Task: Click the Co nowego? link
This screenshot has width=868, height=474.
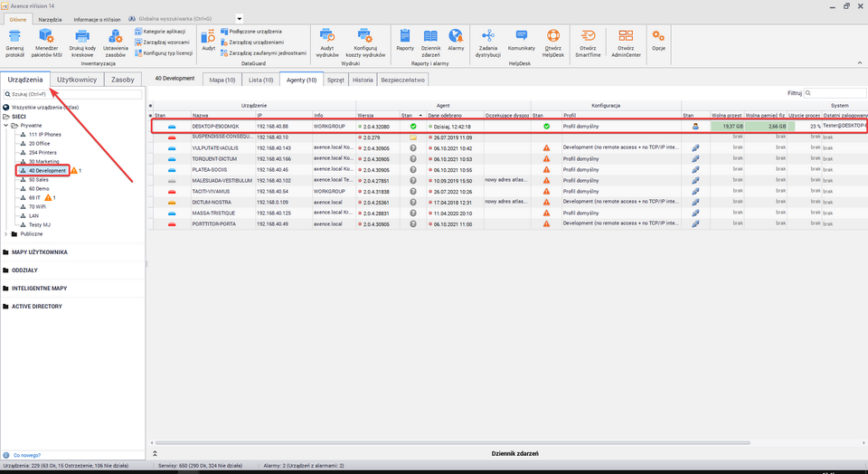Action: tap(26, 455)
